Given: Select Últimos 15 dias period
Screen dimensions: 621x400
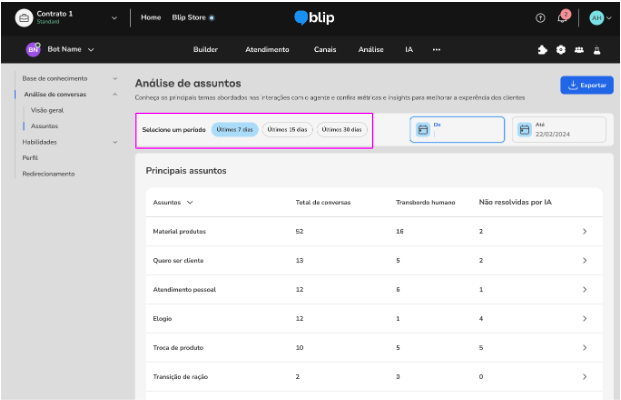Looking at the screenshot, I should pyautogui.click(x=287, y=130).
